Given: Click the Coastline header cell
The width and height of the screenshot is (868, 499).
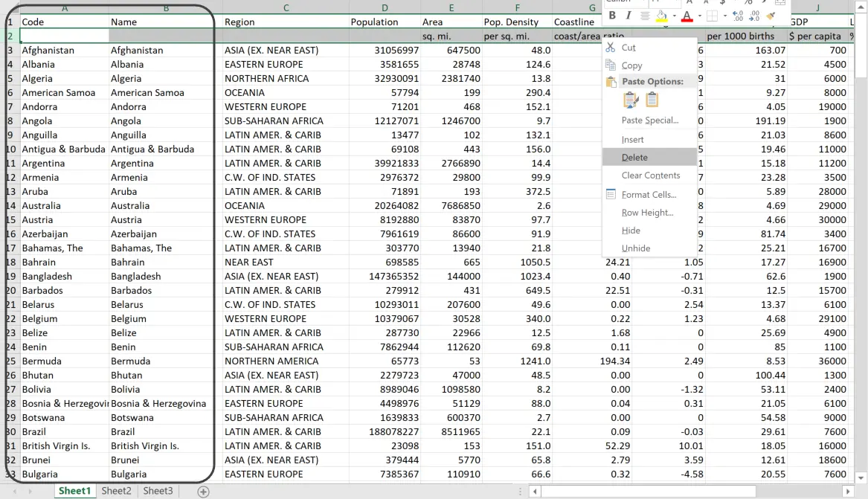Looking at the screenshot, I should click(x=577, y=22).
